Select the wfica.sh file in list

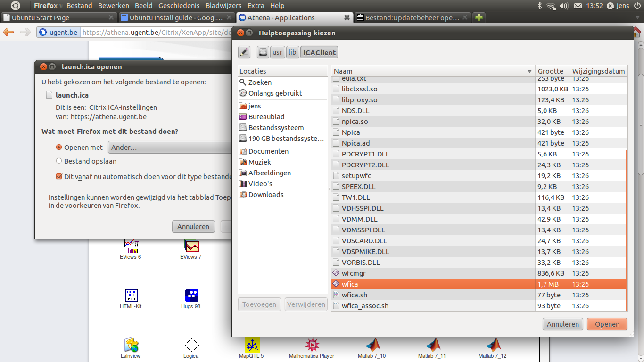pos(355,295)
